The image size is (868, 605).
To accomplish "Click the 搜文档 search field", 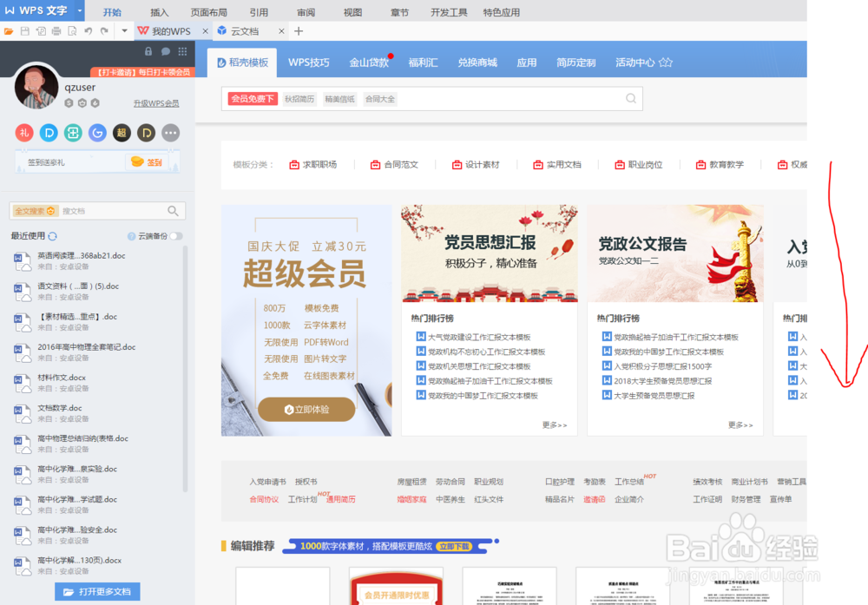I will (x=111, y=211).
